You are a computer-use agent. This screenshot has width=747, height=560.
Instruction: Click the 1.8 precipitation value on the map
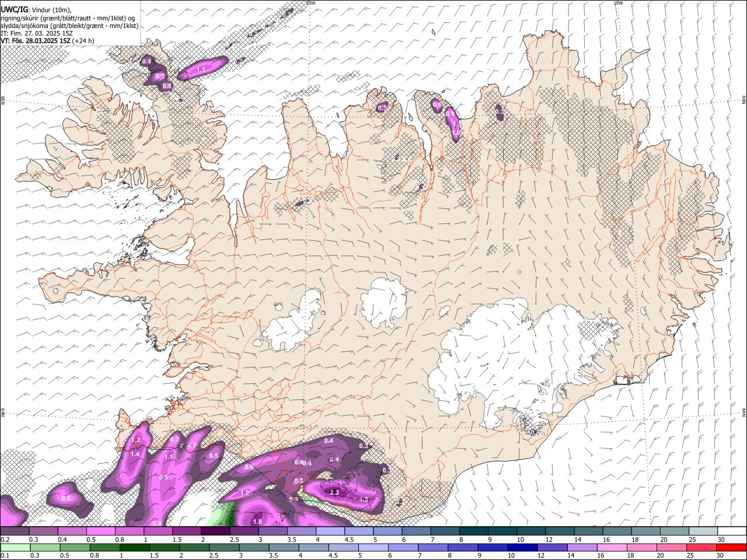[257, 521]
